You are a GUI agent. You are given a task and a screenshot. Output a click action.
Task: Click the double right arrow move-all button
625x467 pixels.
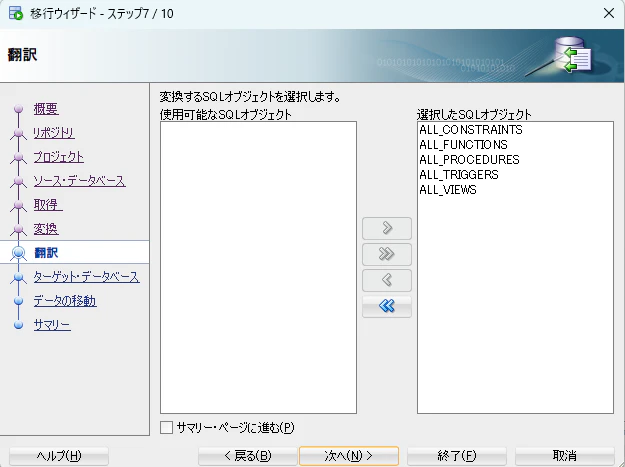click(x=387, y=254)
